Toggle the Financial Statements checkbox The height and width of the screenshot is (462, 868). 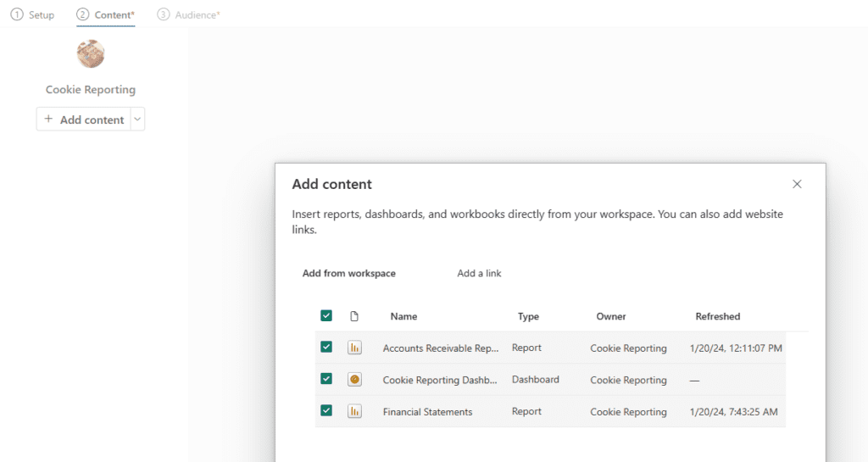326,411
